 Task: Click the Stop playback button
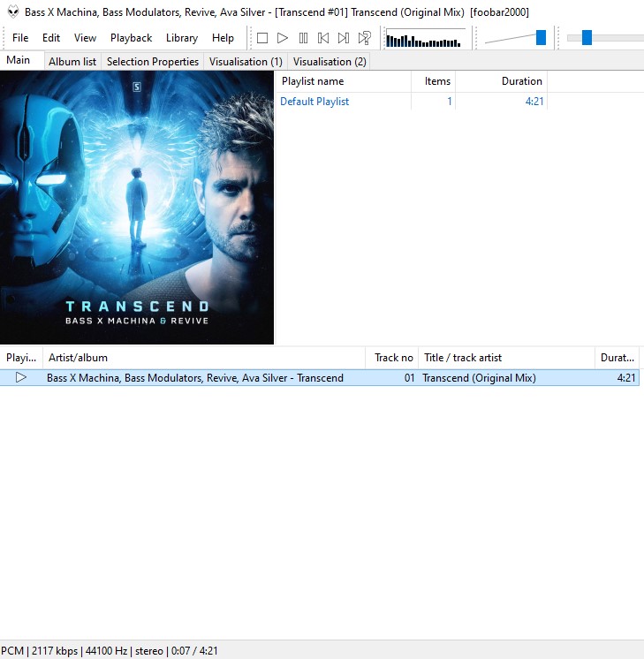(262, 38)
